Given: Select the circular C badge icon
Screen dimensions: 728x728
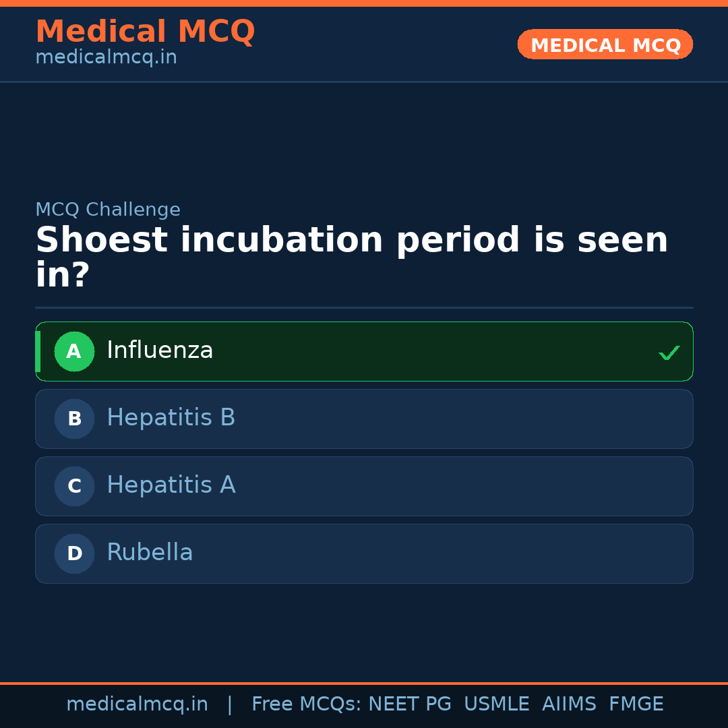Looking at the screenshot, I should point(74,486).
